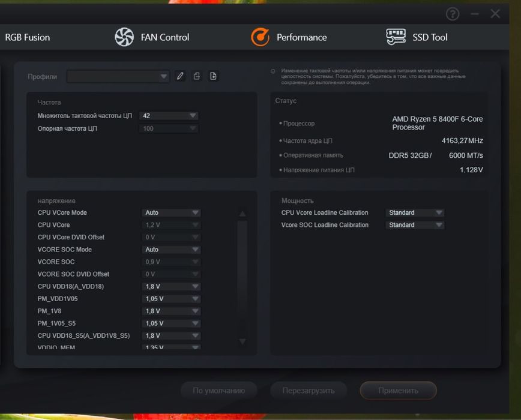Open the PM_VDD1V05 voltage dropdown
Screen dimensions: 521x420
tap(171, 298)
